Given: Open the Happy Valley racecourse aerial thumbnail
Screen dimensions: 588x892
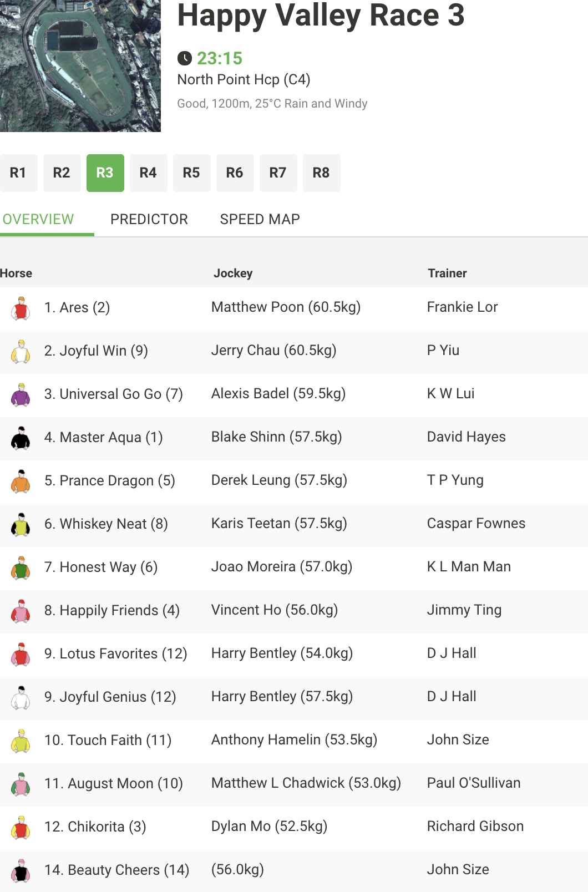Looking at the screenshot, I should [80, 66].
